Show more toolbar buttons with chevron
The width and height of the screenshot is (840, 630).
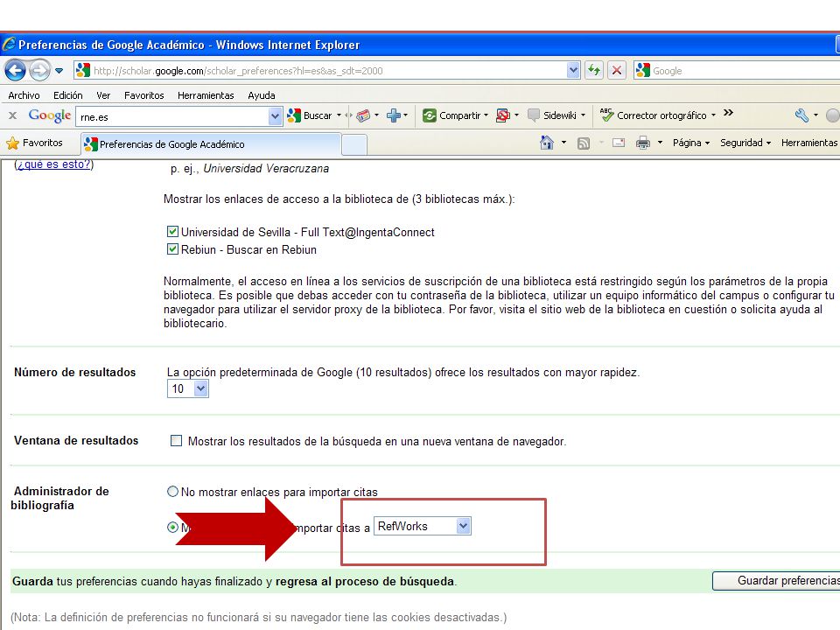pos(728,113)
